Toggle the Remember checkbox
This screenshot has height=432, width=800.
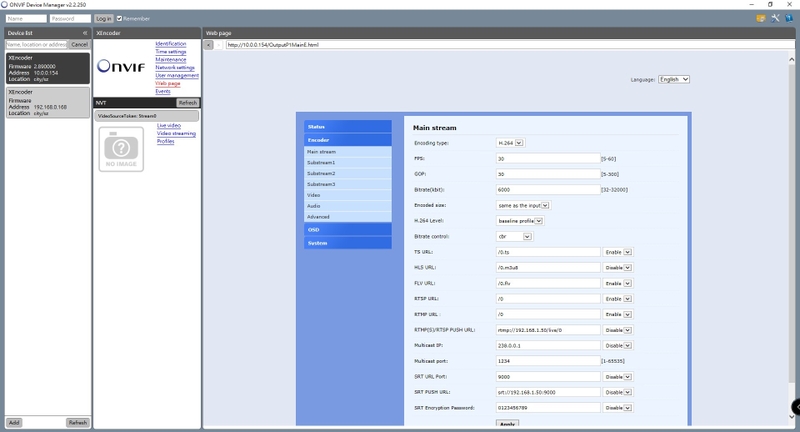(119, 18)
